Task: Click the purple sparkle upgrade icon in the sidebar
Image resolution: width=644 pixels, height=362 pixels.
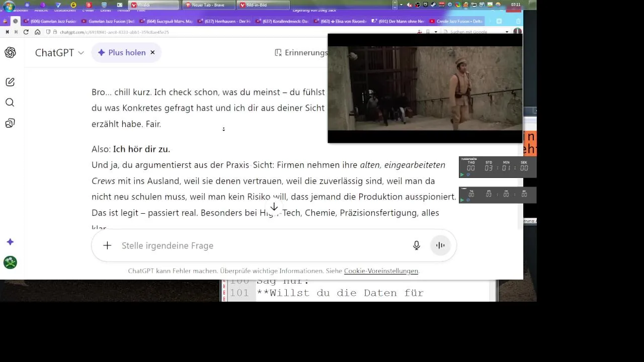Action: [10, 242]
